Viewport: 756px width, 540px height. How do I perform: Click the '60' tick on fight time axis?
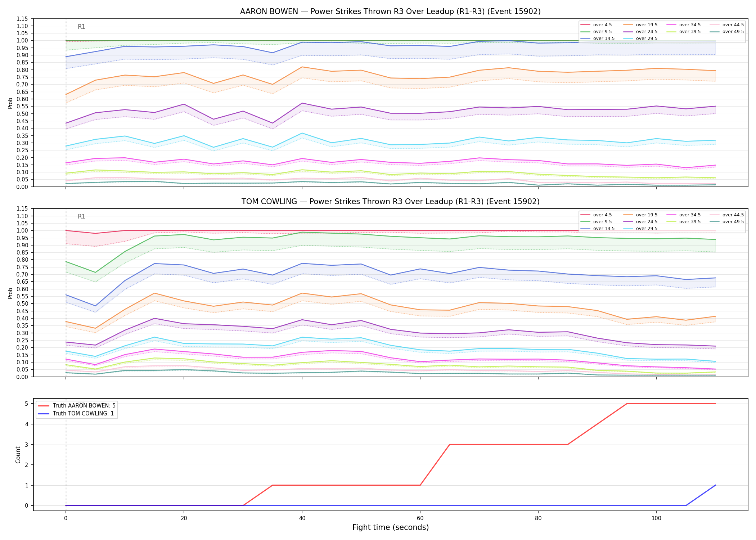420,518
